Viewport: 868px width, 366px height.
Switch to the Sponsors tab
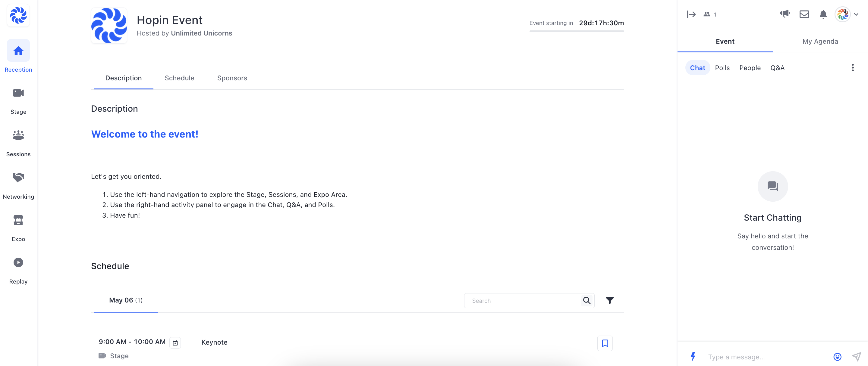pyautogui.click(x=232, y=78)
